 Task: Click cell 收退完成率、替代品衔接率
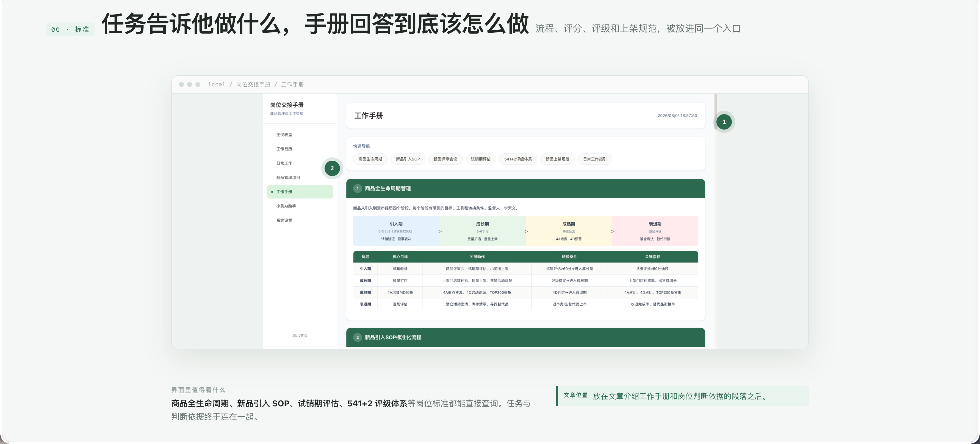click(653, 304)
